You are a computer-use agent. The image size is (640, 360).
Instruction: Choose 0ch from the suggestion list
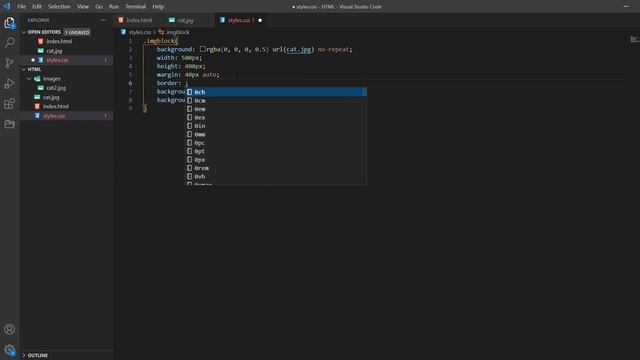point(276,92)
